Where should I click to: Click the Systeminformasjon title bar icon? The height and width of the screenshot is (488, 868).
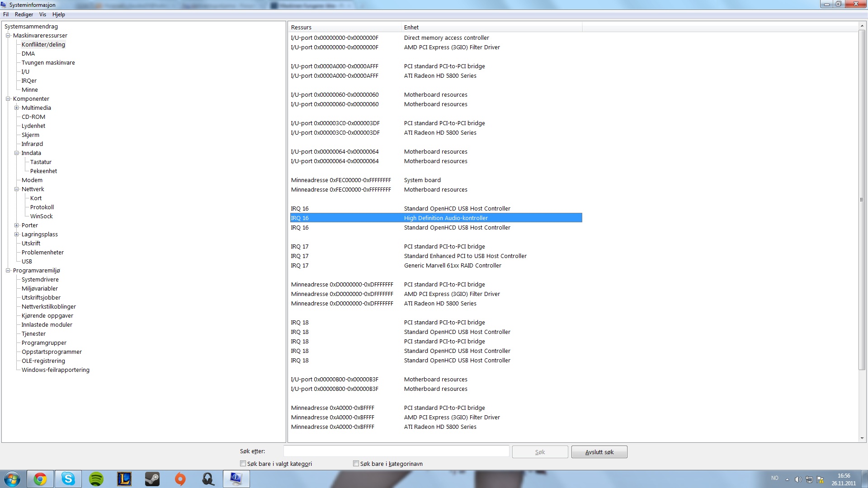4,5
